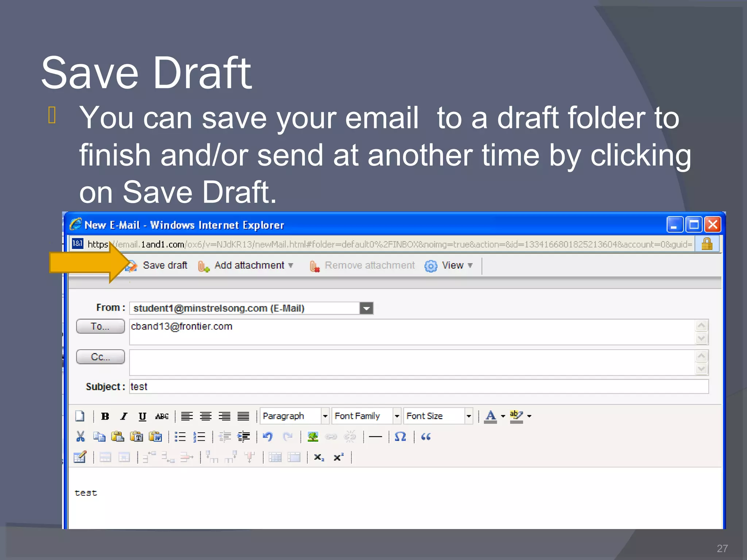Click the text color A icon
This screenshot has width=747, height=560.
pyautogui.click(x=491, y=416)
